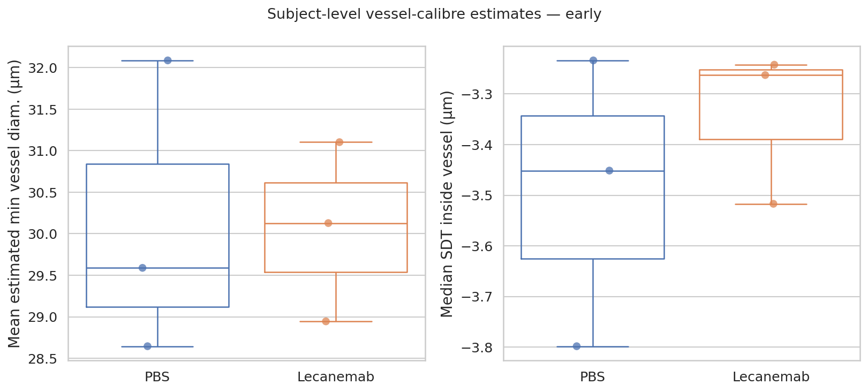Click the right-plot PBS point at -3.45
This screenshot has width=868, height=392.
click(x=609, y=170)
